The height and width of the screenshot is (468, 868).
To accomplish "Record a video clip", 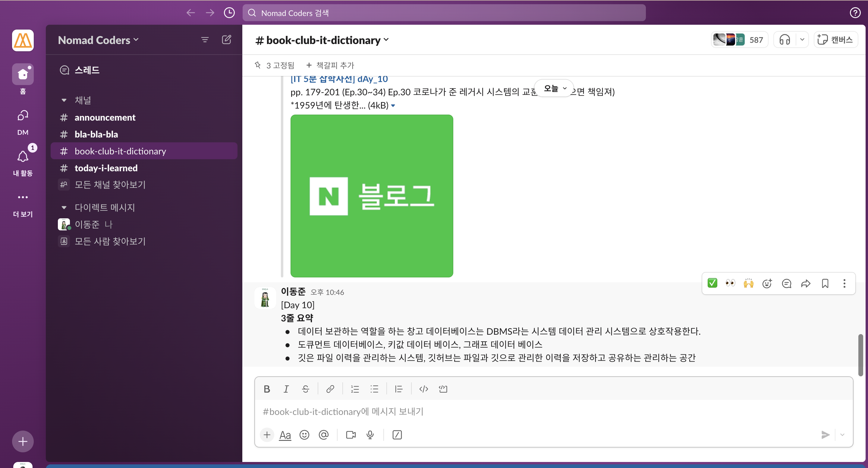I will (351, 435).
